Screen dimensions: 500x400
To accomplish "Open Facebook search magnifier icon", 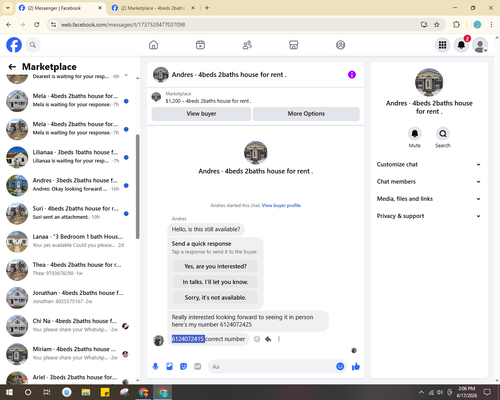I will (33, 45).
